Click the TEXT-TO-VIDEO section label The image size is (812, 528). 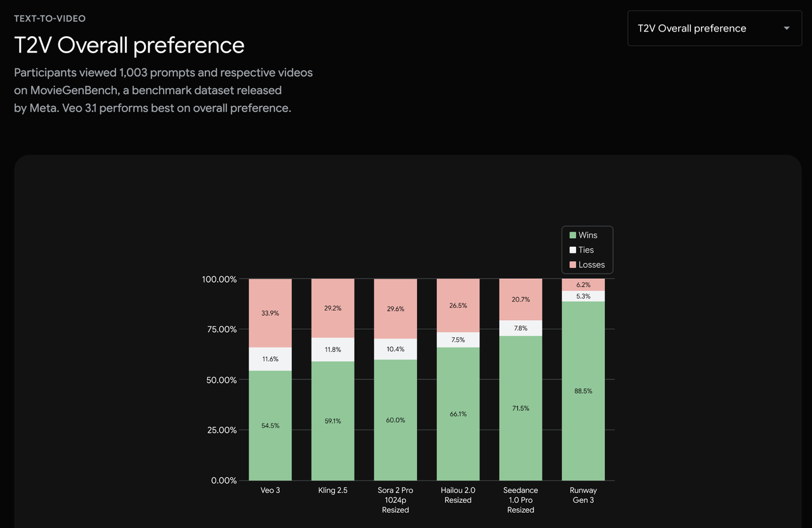pos(49,18)
